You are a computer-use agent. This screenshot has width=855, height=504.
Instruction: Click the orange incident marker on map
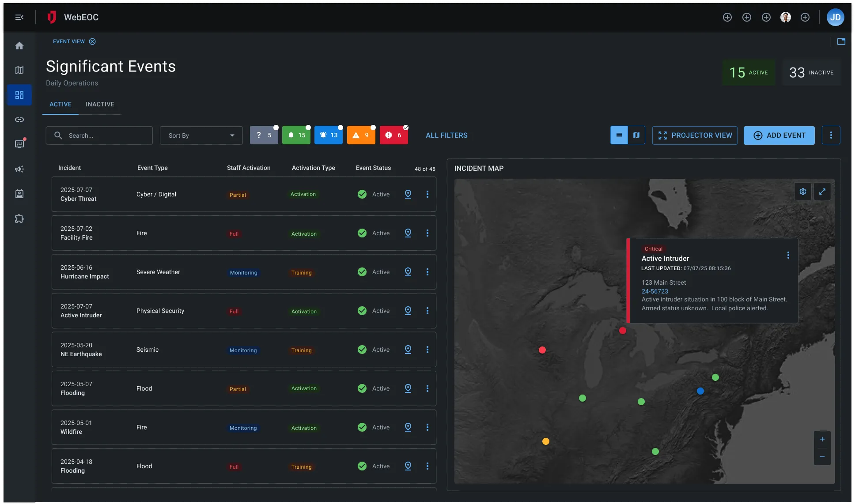pos(546,441)
